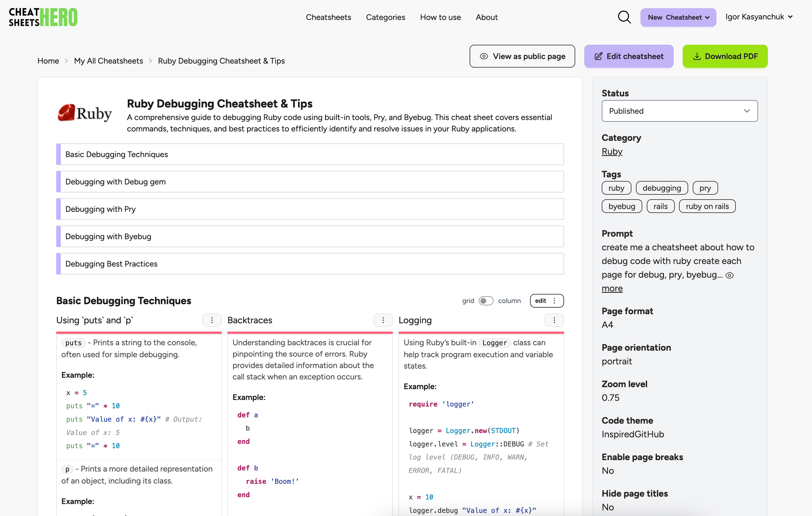Click the Ruby logo thumbnail

point(85,113)
